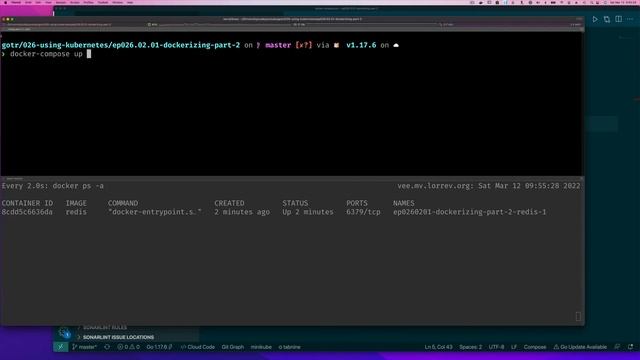Expand the SonarLint Issue Locations section
This screenshot has height=360, width=640.
coord(118,337)
